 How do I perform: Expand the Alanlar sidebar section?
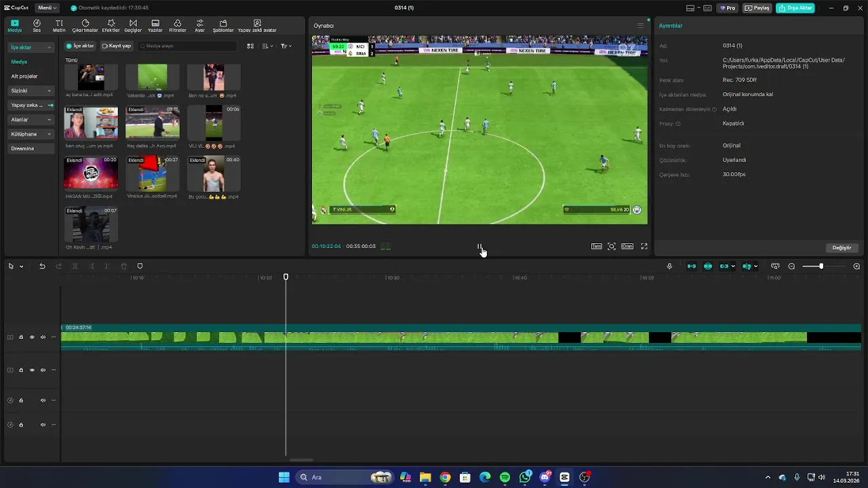[x=31, y=119]
